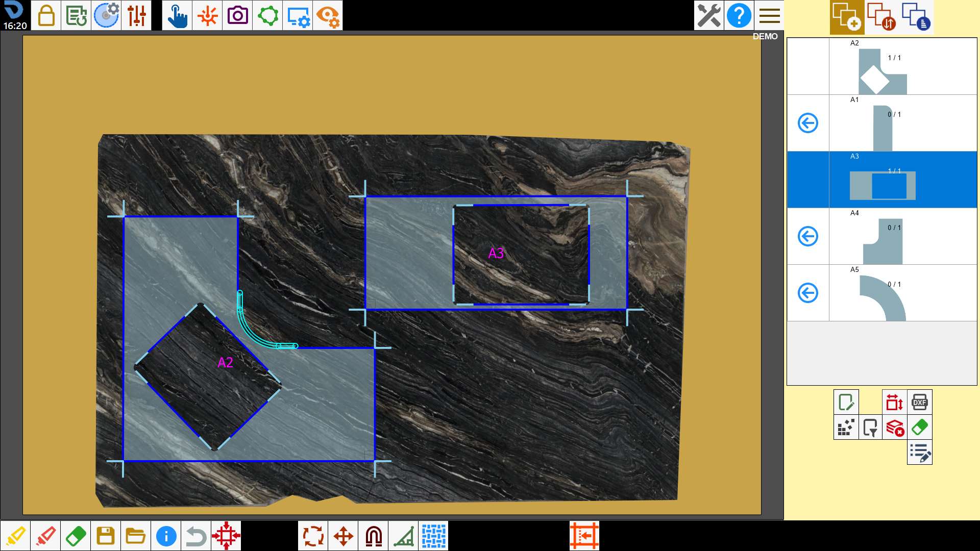The image size is (980, 551).
Task: Click the camera capture icon
Action: [x=237, y=15]
